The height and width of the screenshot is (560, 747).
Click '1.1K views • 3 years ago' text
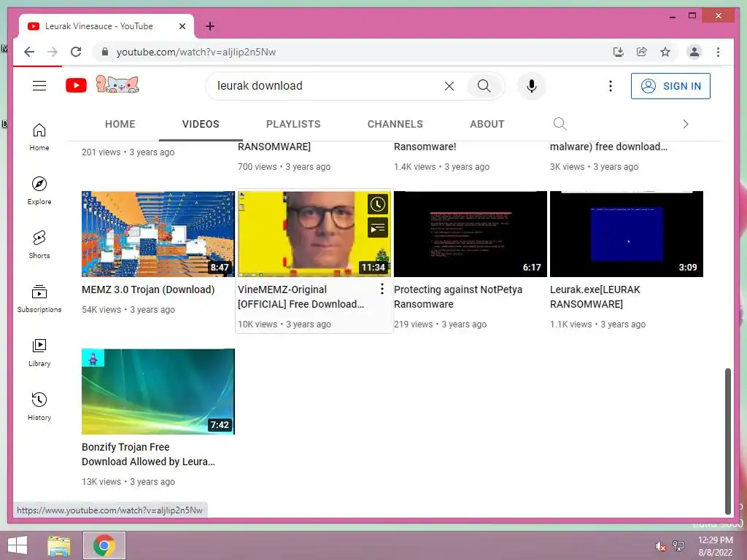tap(597, 324)
